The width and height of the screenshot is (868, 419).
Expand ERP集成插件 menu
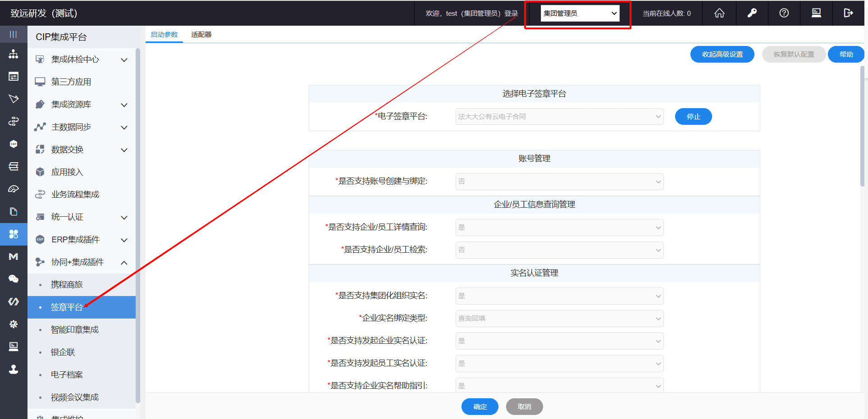pos(82,240)
